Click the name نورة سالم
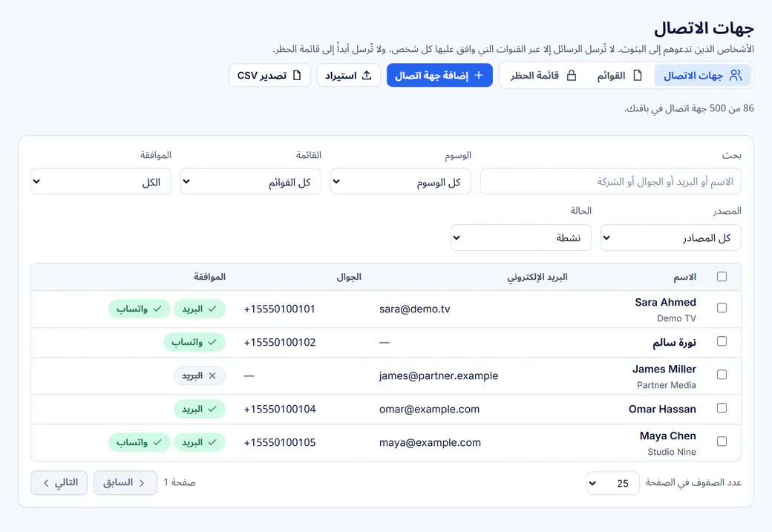This screenshot has height=532, width=772. [x=674, y=342]
